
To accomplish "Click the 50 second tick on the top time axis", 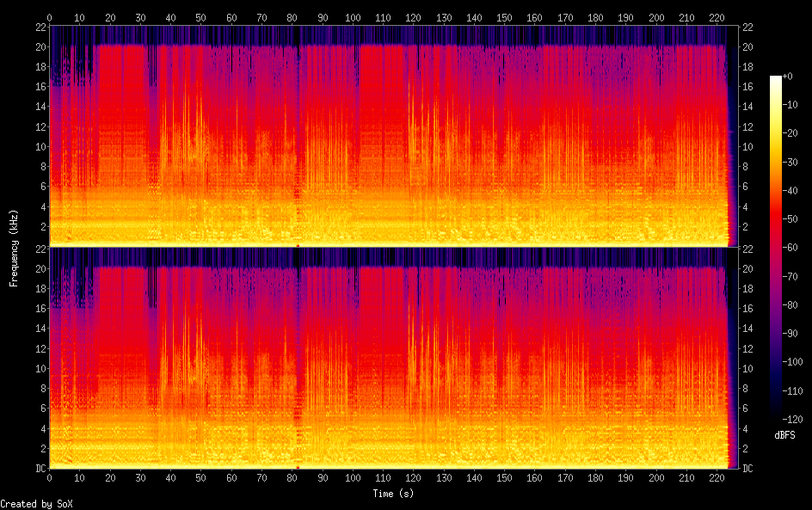I will point(201,17).
